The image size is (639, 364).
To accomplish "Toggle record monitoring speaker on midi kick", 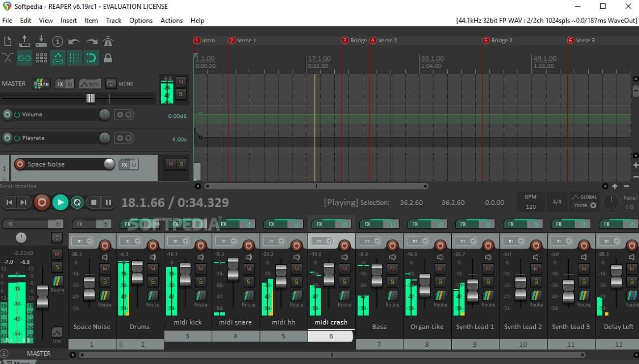I will pos(201,257).
